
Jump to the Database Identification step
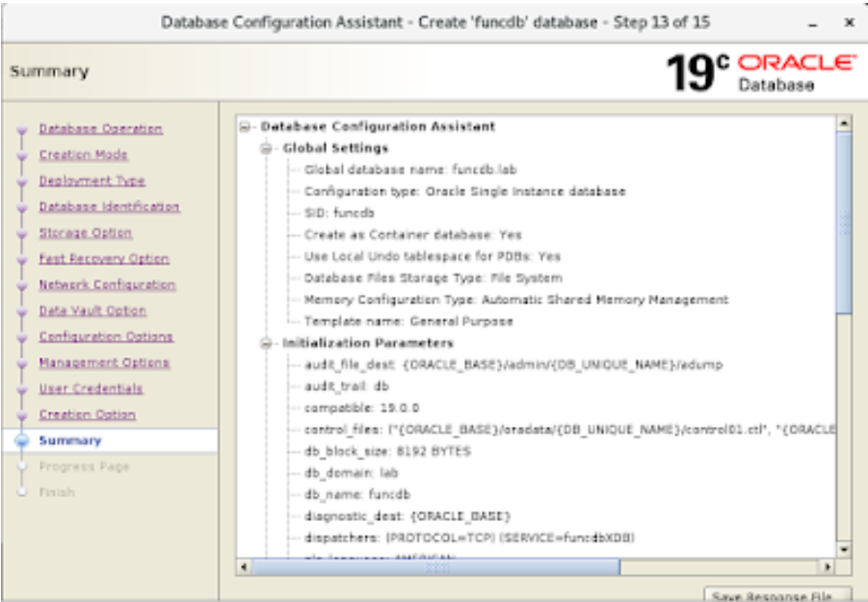pyautogui.click(x=109, y=206)
